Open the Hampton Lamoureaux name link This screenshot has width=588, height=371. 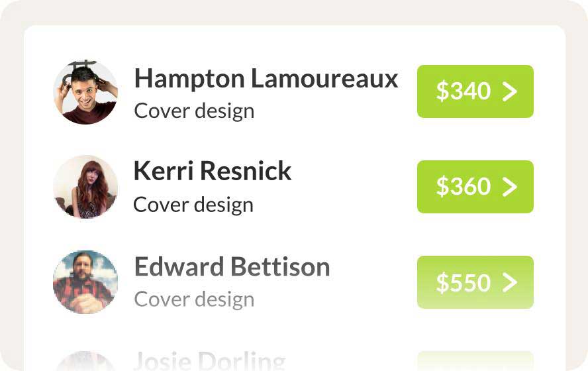[x=266, y=79]
